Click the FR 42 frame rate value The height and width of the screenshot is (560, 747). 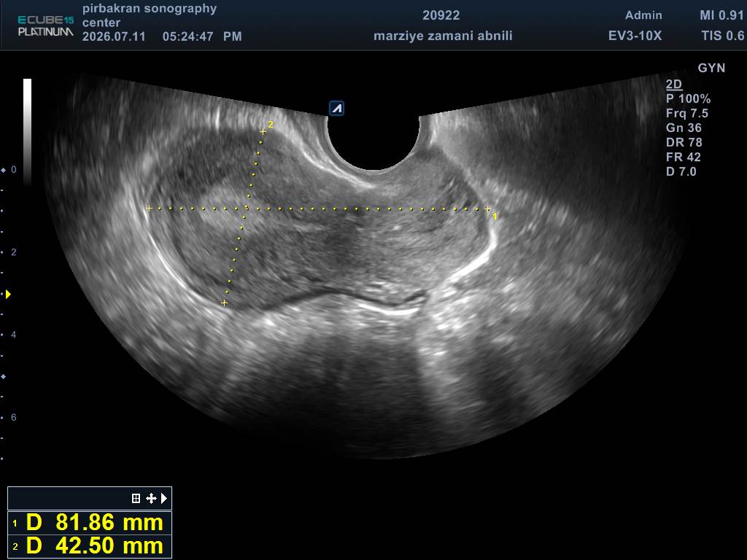[683, 157]
